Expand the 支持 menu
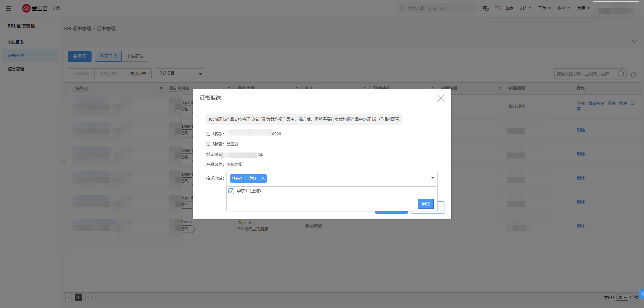 coord(525,8)
